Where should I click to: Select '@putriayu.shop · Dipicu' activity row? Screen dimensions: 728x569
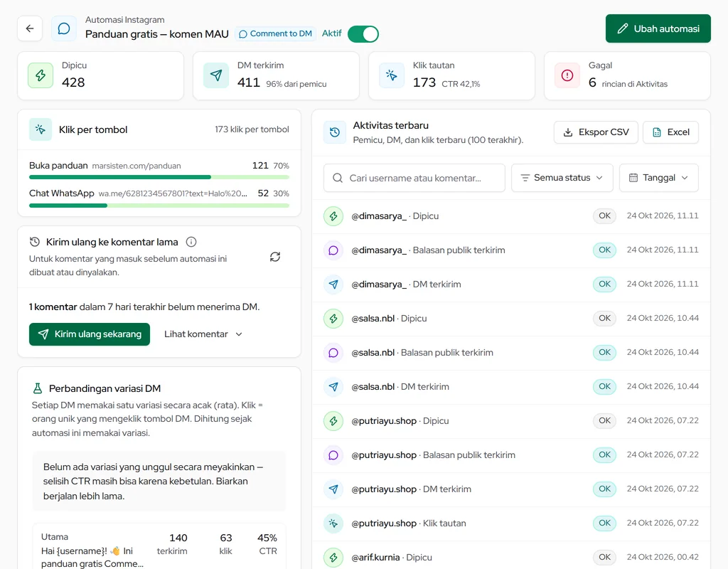(511, 421)
